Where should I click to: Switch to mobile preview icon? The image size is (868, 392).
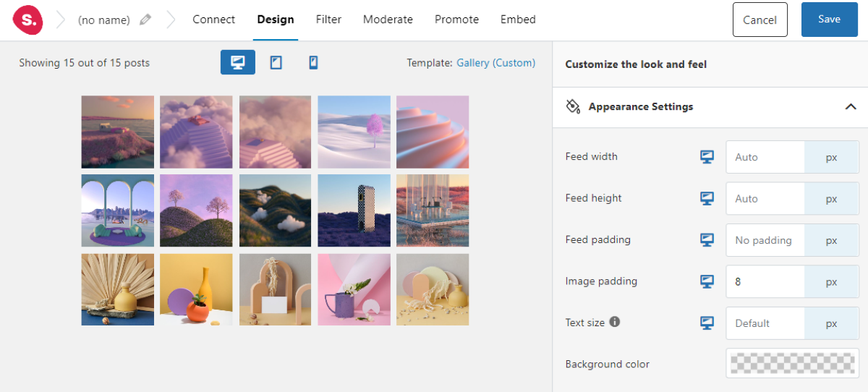point(313,63)
